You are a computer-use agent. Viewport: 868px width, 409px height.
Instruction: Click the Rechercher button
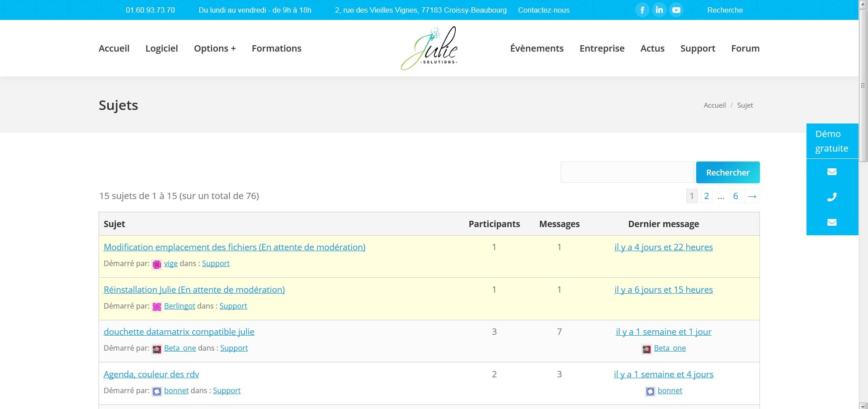728,172
